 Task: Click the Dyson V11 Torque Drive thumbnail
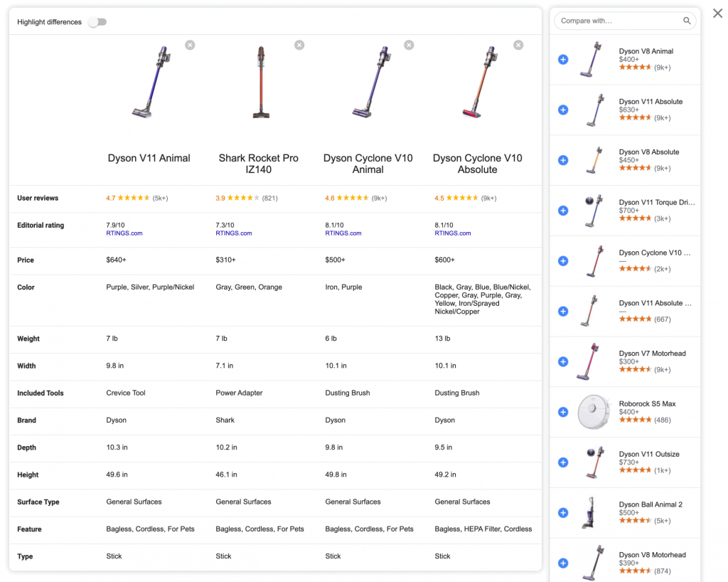[x=594, y=211]
